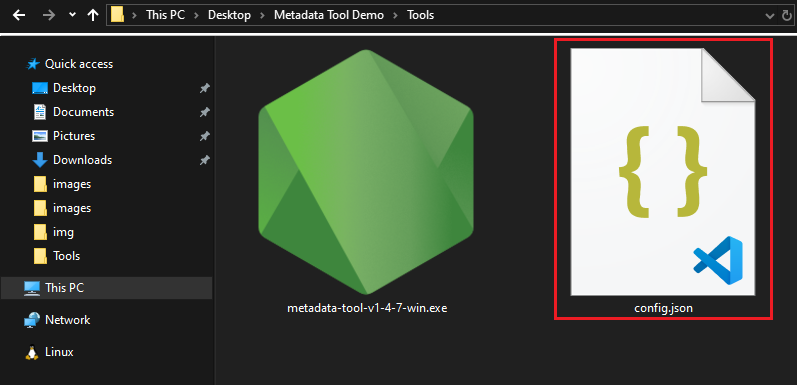The image size is (797, 385).
Task: Unpin Desktop using its pin icon
Action: [x=204, y=88]
